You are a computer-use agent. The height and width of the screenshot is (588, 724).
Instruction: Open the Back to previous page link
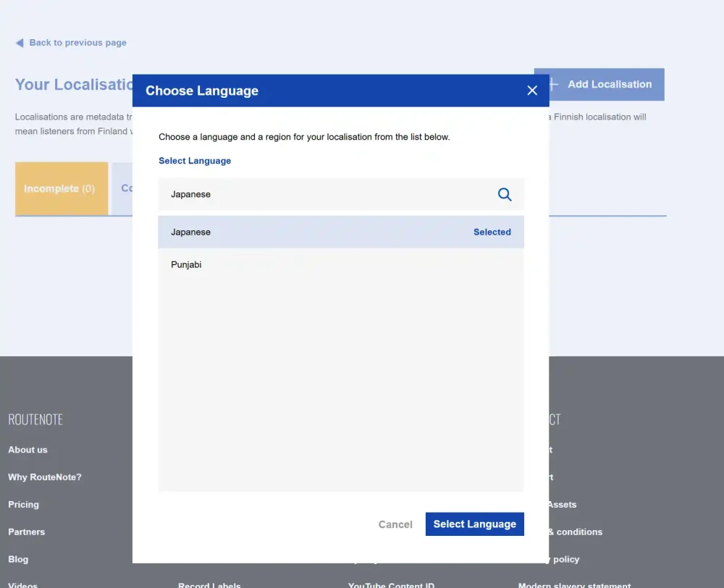77,43
